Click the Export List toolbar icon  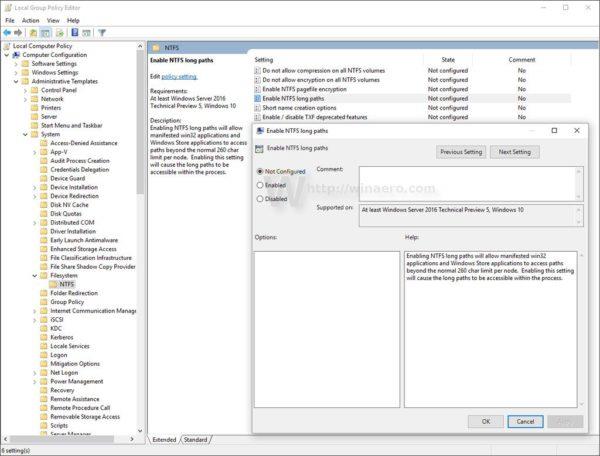60,33
